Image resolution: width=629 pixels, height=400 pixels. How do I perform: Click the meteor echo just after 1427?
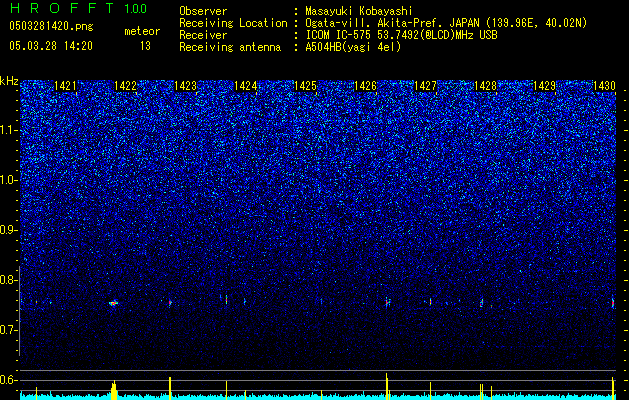coord(430,302)
